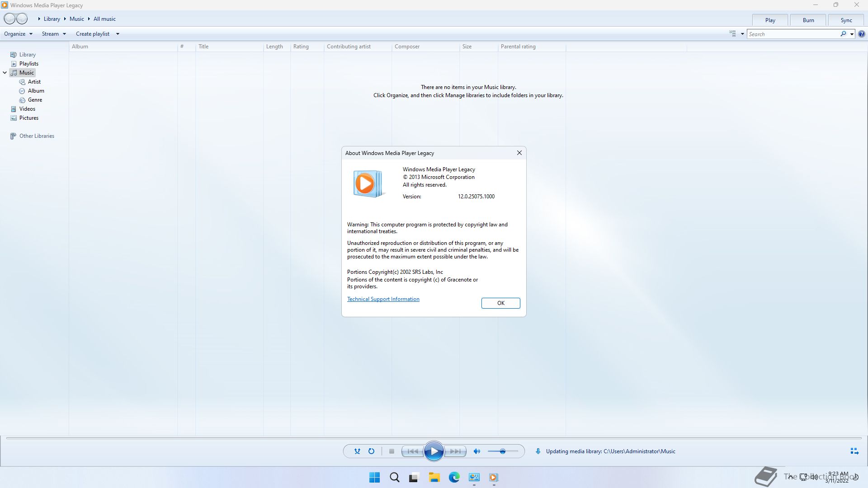Click the seek bar above playback controls
The width and height of the screenshot is (868, 488).
pos(434,438)
